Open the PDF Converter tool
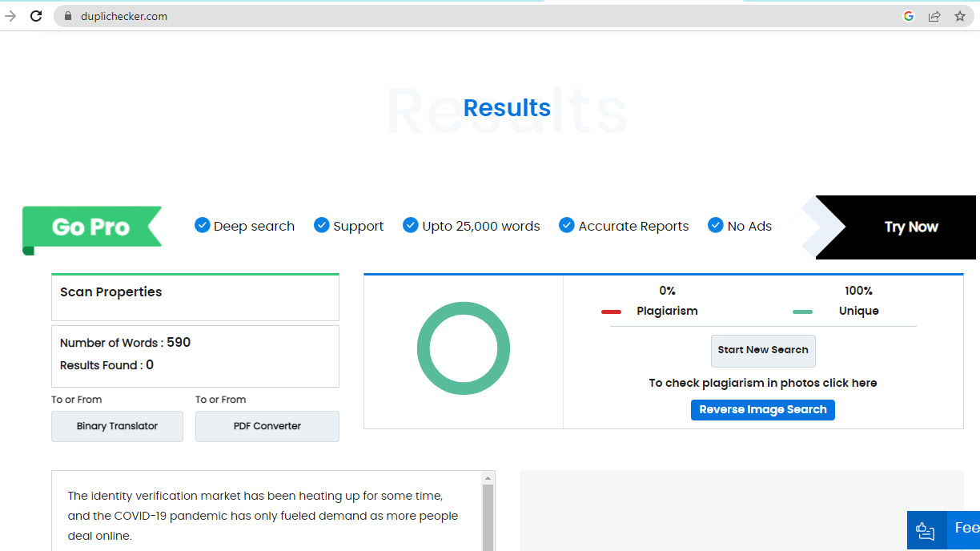Viewport: 980px width, 551px height. [267, 426]
